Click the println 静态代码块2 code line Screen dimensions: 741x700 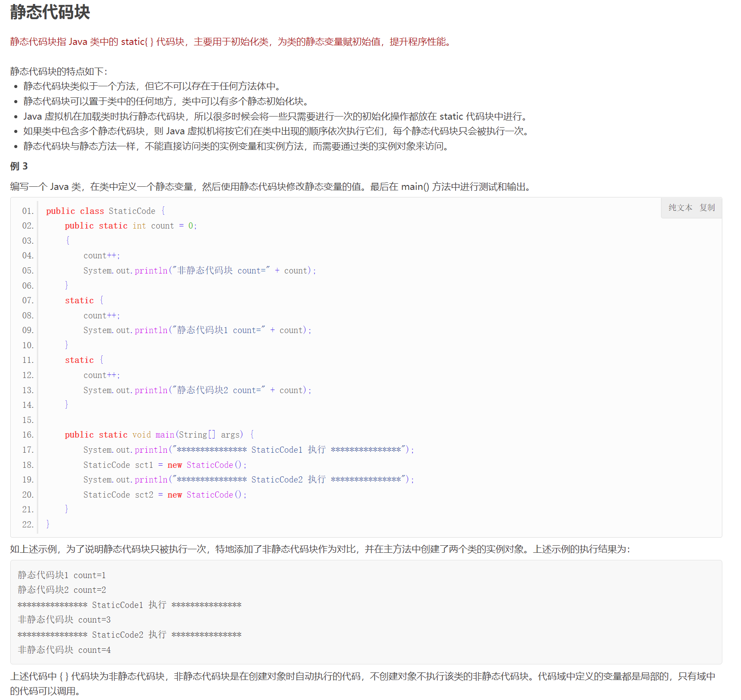coord(197,390)
